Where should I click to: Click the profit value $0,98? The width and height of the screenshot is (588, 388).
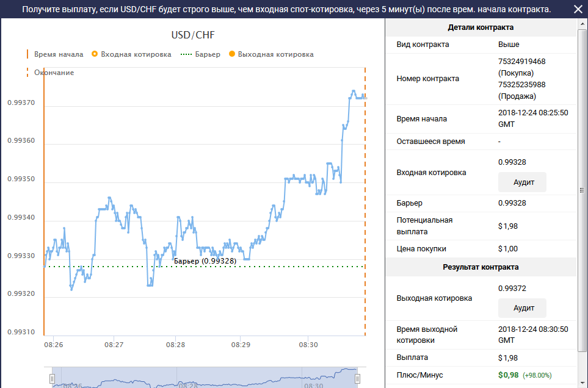pyautogui.click(x=508, y=375)
